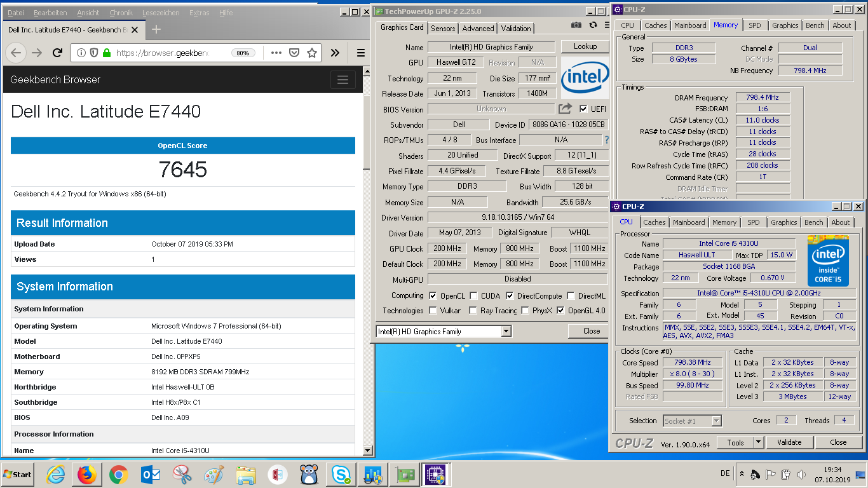Screen dimensions: 868x488
Task: Go back in Firefox browser
Action: 17,53
